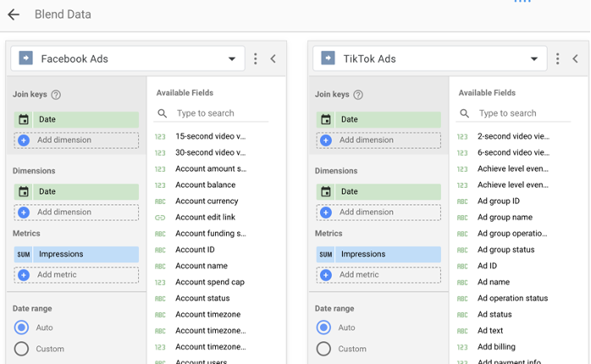Show help for Facebook Ads Join keys
The width and height of the screenshot is (591, 364).
click(x=56, y=95)
